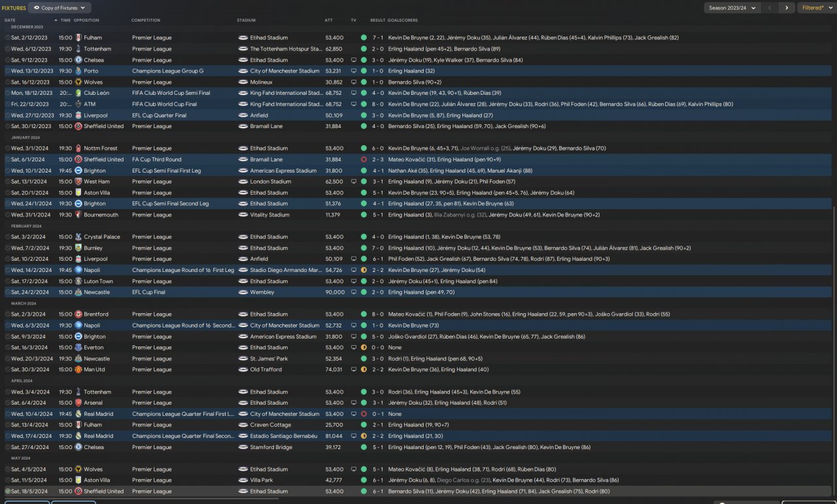The image size is (837, 504).
Task: Click the Tottenham badge on 6/12/2023
Action: pyautogui.click(x=78, y=49)
